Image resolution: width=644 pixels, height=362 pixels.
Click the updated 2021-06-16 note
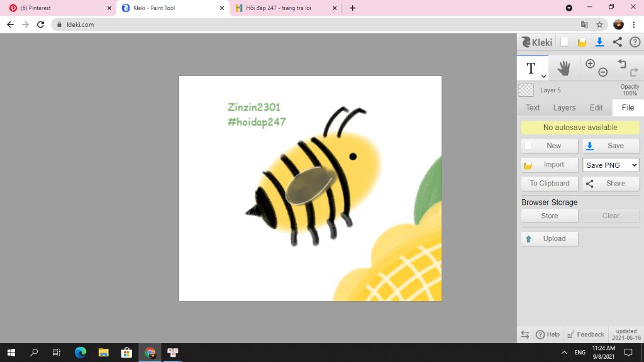[x=626, y=334]
